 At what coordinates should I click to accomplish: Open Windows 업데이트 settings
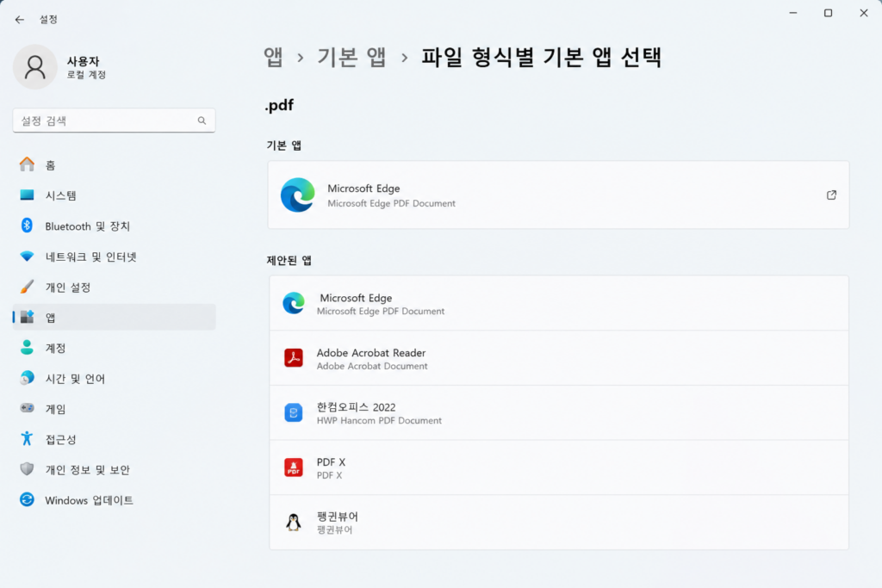115,499
